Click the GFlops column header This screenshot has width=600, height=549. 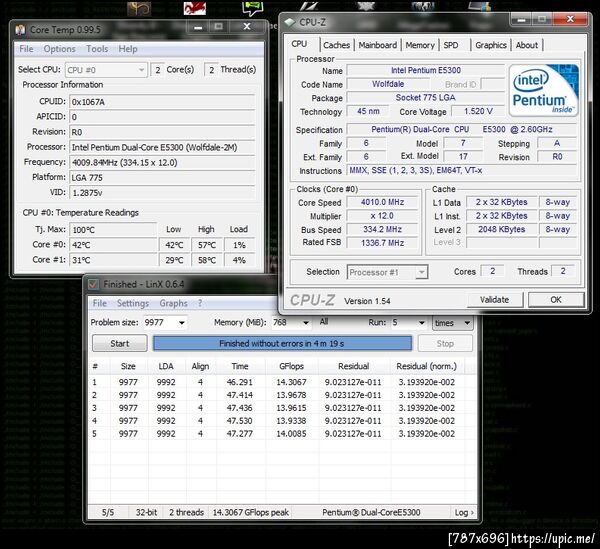coord(291,367)
